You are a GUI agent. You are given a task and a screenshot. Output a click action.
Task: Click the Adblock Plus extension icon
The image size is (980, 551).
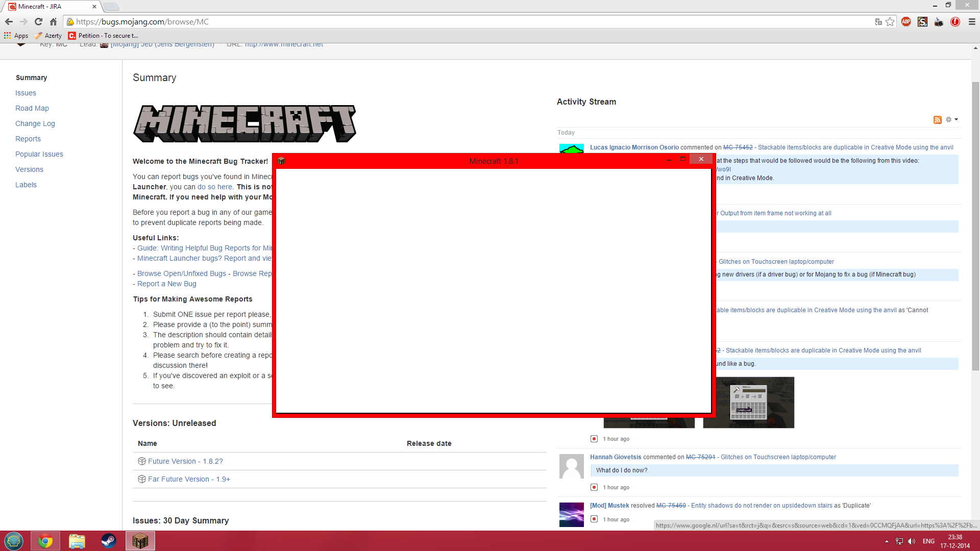[906, 21]
